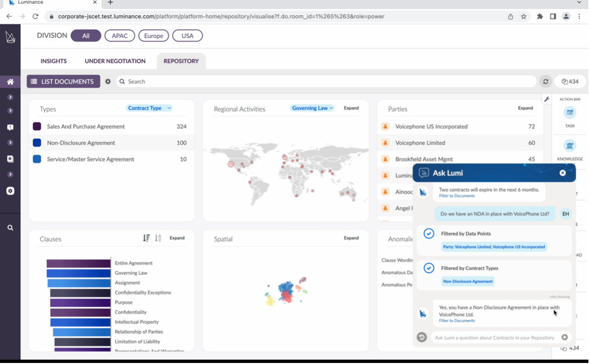Click the Party Voicephone filter tag

(x=494, y=247)
